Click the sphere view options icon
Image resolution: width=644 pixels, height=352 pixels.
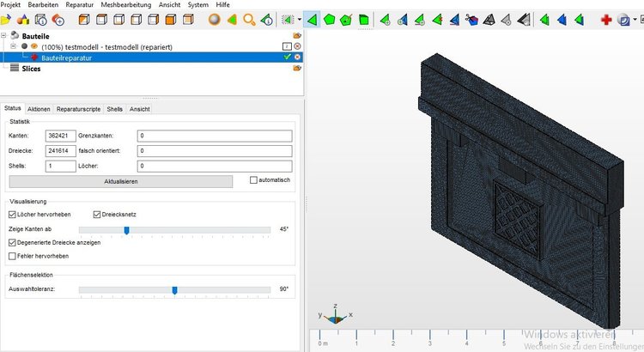(624, 19)
